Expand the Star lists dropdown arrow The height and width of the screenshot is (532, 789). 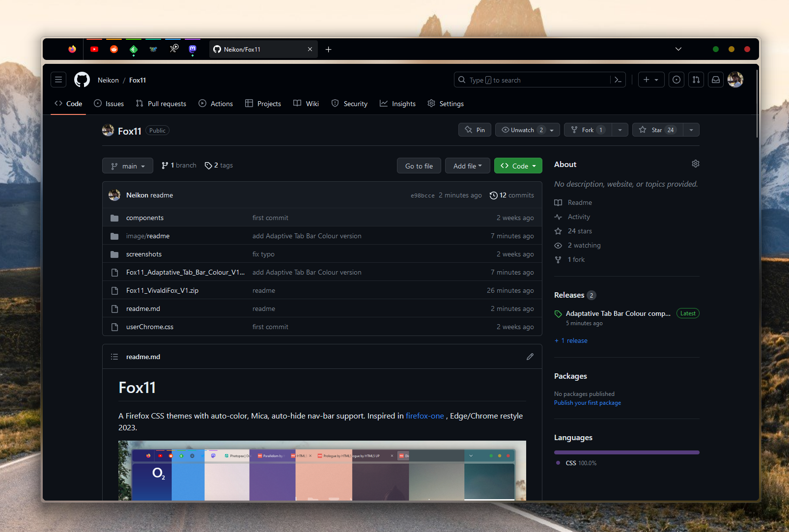[x=691, y=130]
